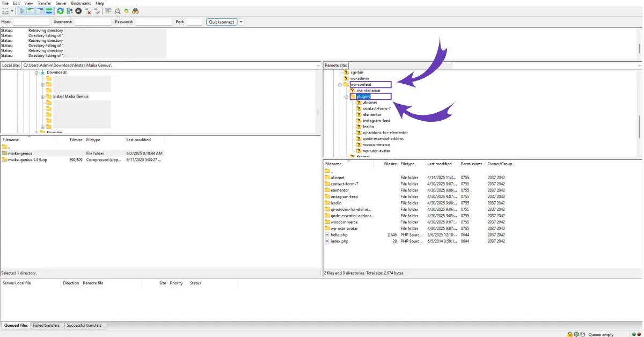Select cgi-bin in remote tree
The image size is (644, 337).
point(356,72)
